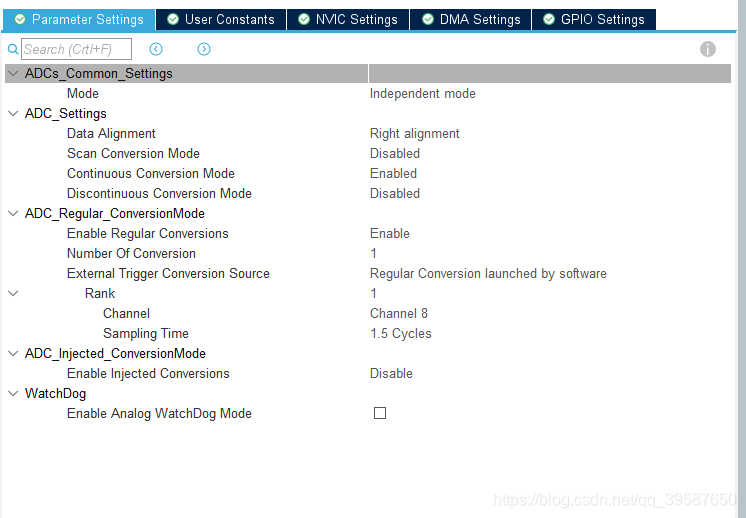Change Enable Injected Conversions Disable value
Image resolution: width=746 pixels, height=518 pixels.
click(391, 373)
